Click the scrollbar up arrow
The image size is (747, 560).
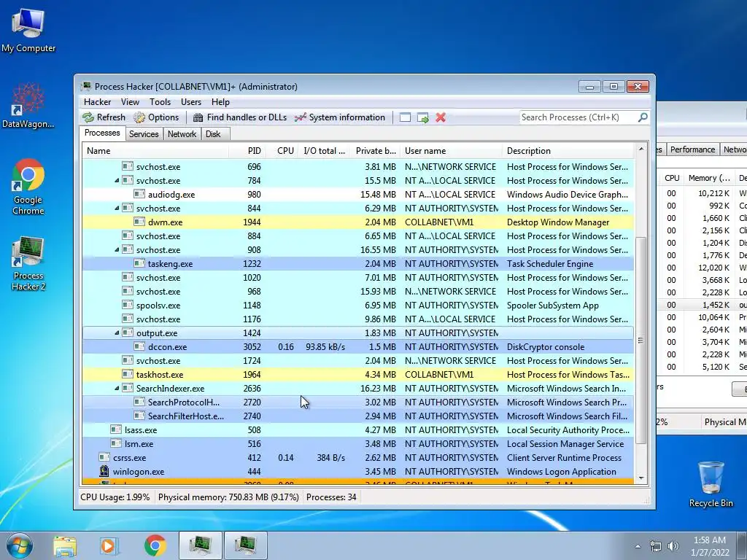[640, 149]
